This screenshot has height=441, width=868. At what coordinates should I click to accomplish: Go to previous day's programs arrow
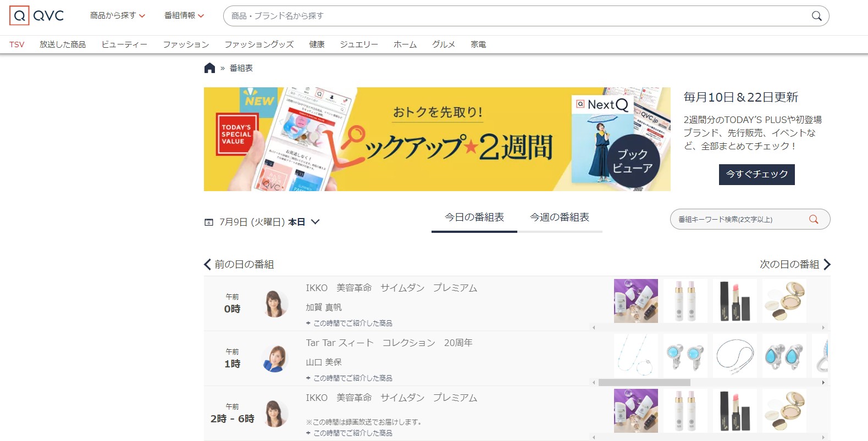coord(207,264)
